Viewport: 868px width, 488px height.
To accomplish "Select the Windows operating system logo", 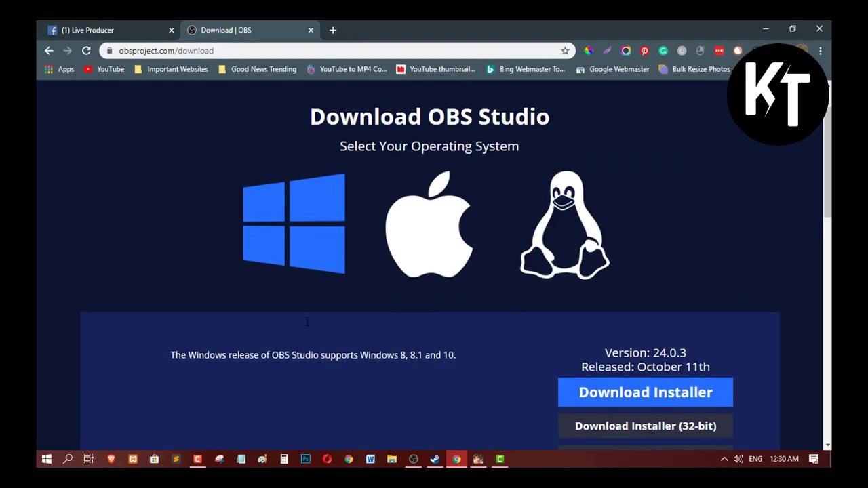I will tap(294, 224).
